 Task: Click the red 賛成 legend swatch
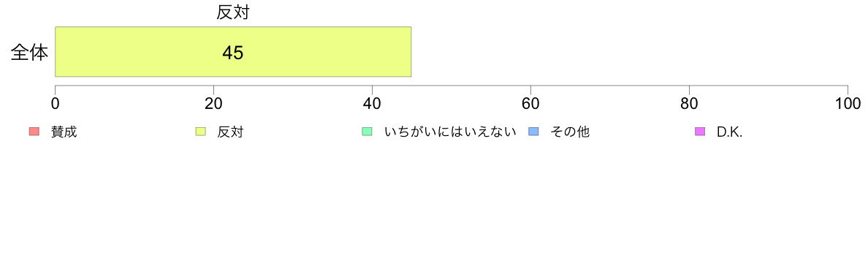[34, 132]
